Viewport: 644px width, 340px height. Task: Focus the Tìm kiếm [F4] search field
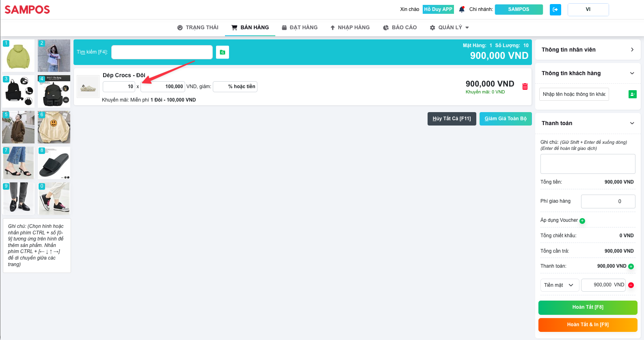point(162,52)
